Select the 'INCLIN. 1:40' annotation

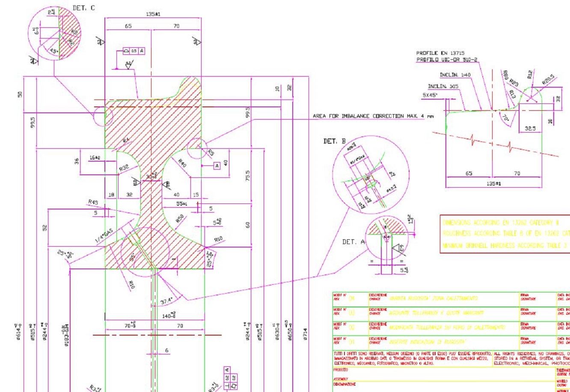coord(455,75)
